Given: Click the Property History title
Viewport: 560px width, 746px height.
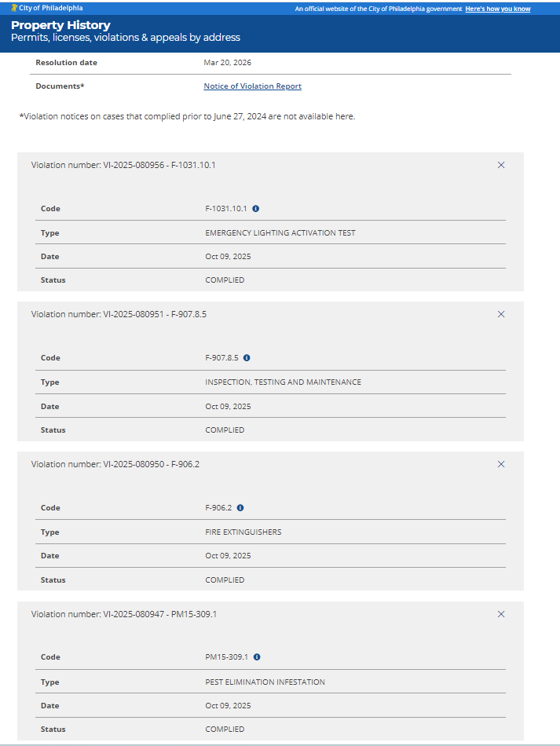Looking at the screenshot, I should pos(60,25).
